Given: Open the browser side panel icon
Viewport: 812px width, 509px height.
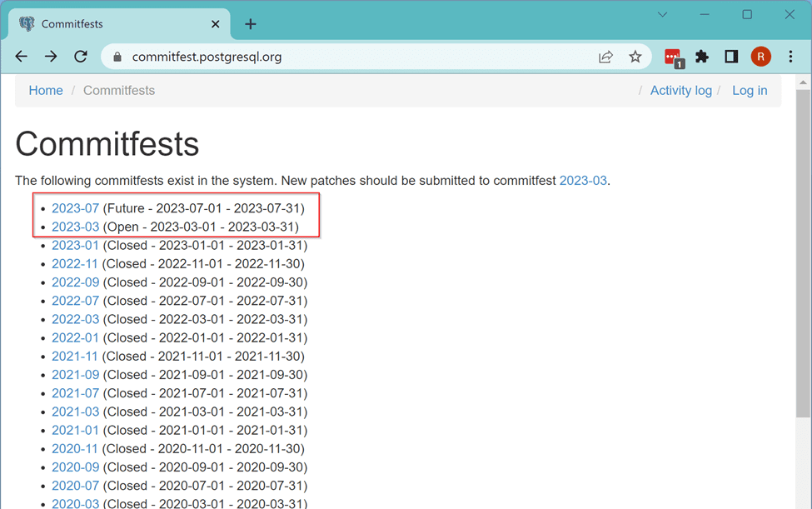Looking at the screenshot, I should (x=731, y=56).
